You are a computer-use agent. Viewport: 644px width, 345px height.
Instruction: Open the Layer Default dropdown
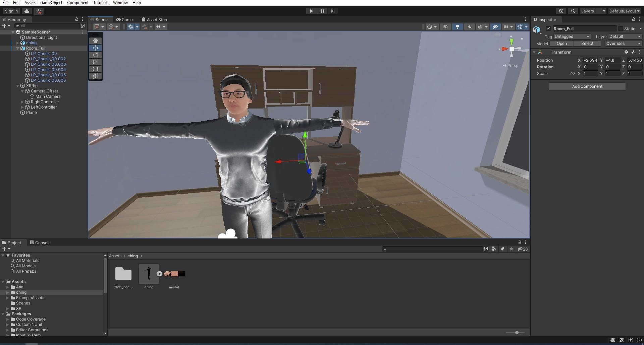coord(625,37)
